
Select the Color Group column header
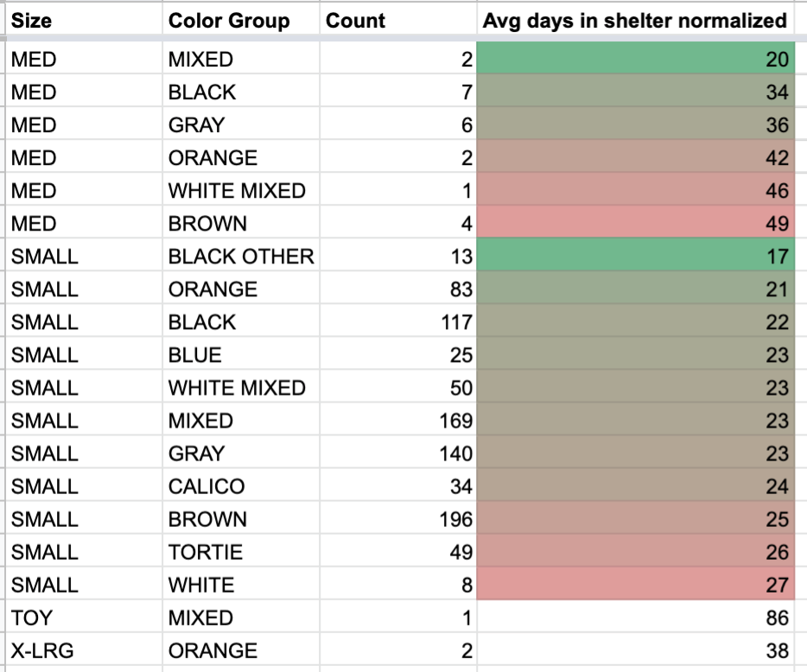click(241, 21)
